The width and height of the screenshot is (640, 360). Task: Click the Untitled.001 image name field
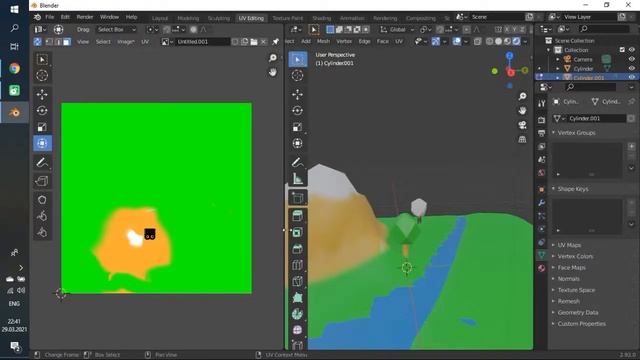coord(202,42)
